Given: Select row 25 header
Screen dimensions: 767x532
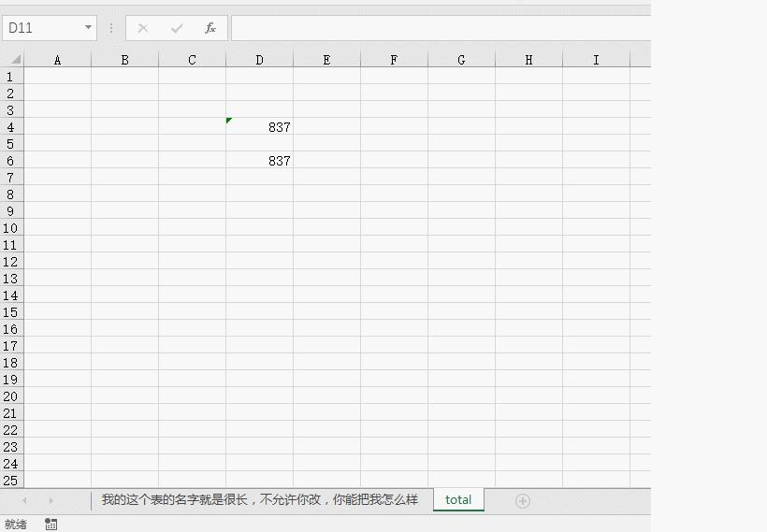Looking at the screenshot, I should 12,481.
